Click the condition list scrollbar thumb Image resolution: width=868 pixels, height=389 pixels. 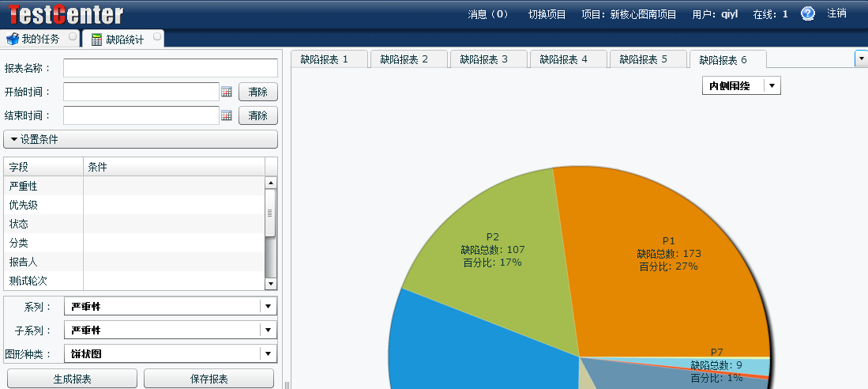(271, 213)
